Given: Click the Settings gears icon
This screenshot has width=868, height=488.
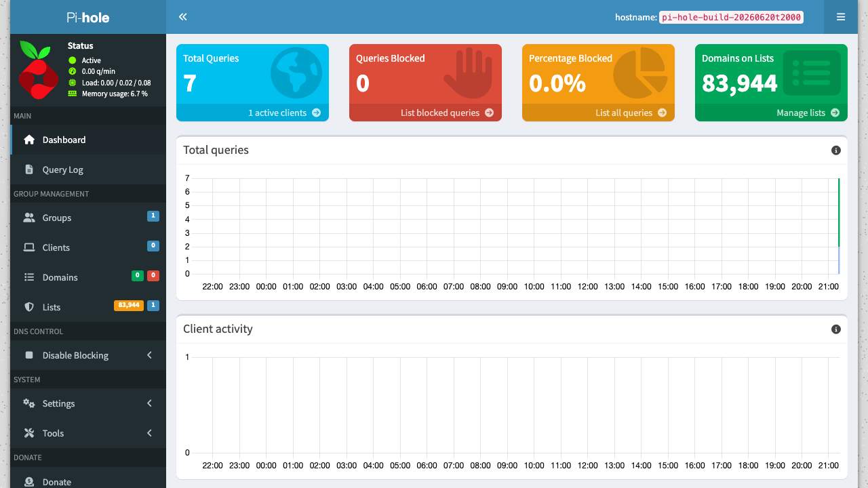Looking at the screenshot, I should [29, 403].
